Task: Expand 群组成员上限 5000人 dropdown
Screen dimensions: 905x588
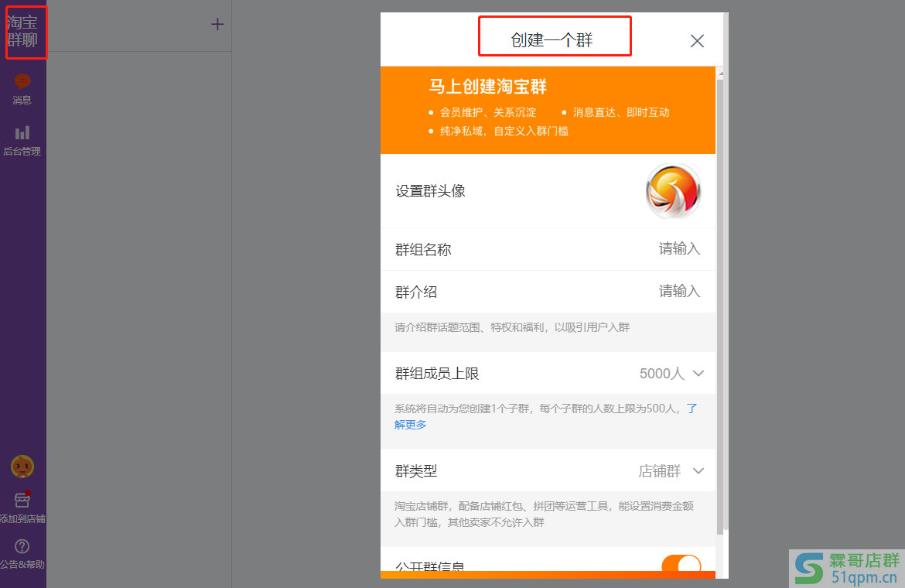Action: pos(698,374)
